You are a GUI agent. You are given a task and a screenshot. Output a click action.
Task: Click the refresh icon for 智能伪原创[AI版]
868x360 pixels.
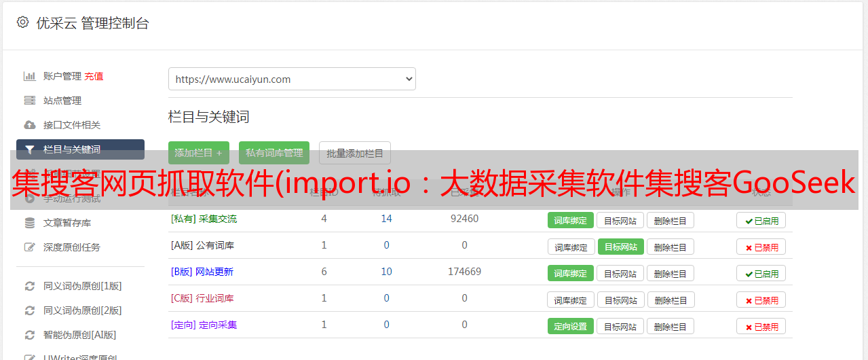(29, 335)
